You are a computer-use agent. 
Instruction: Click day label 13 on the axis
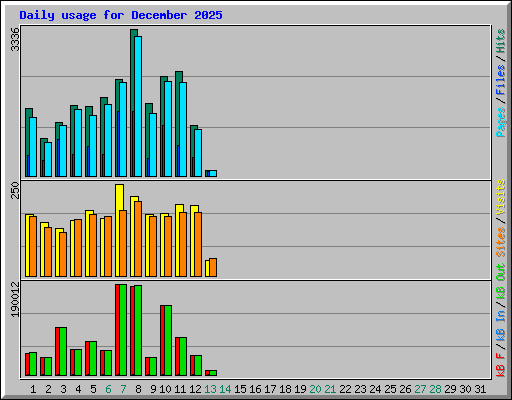[210, 389]
